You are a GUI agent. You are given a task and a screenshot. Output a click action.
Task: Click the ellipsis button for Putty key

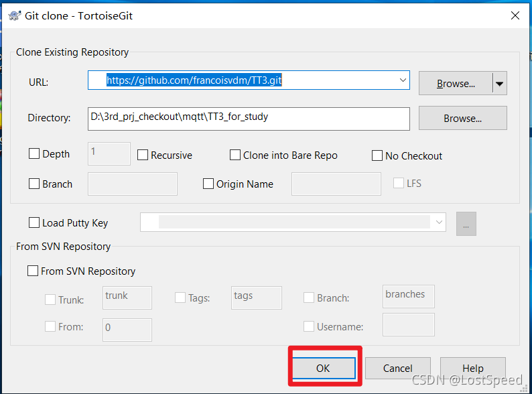pyautogui.click(x=466, y=224)
